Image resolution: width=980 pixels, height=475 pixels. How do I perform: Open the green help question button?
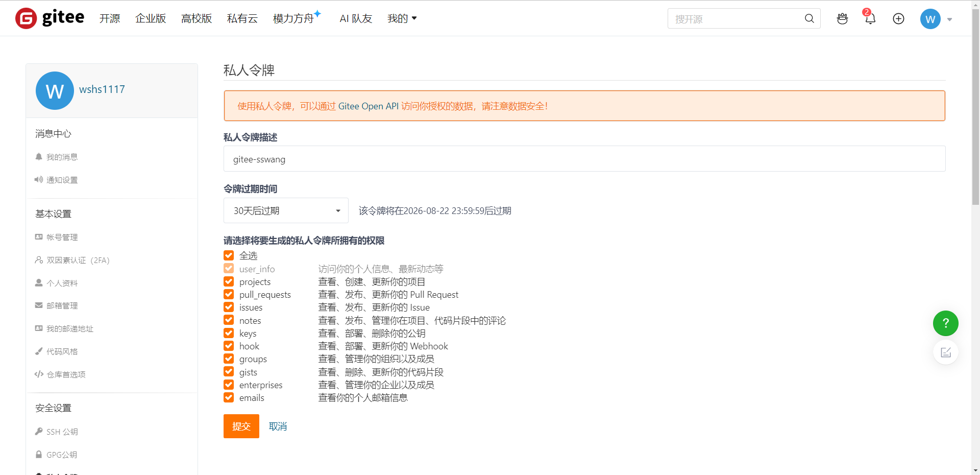(x=945, y=323)
